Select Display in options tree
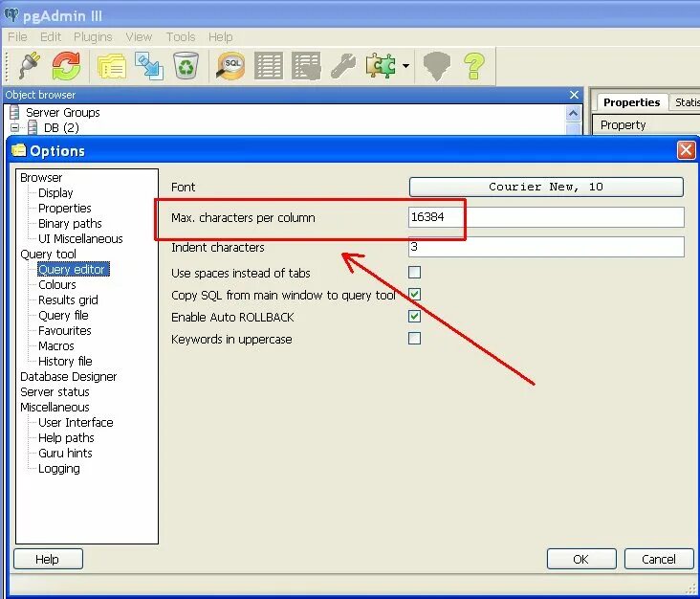This screenshot has width=700, height=599. [x=55, y=193]
